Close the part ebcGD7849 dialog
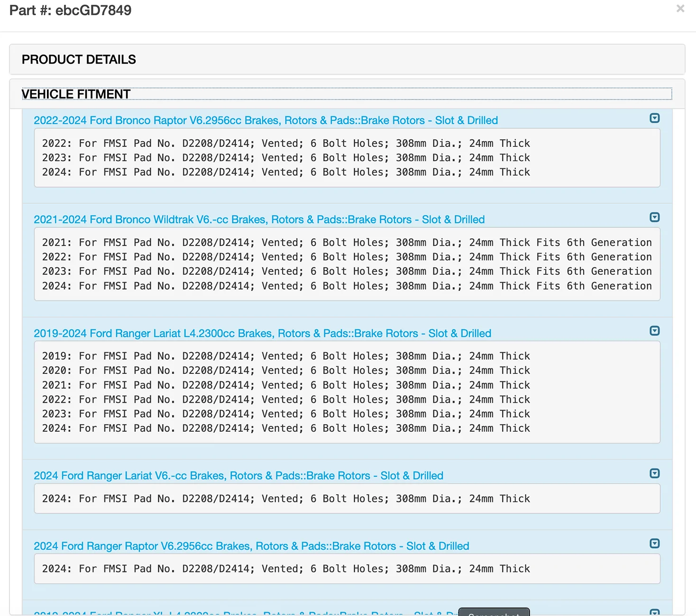Image resolution: width=696 pixels, height=616 pixels. [680, 9]
